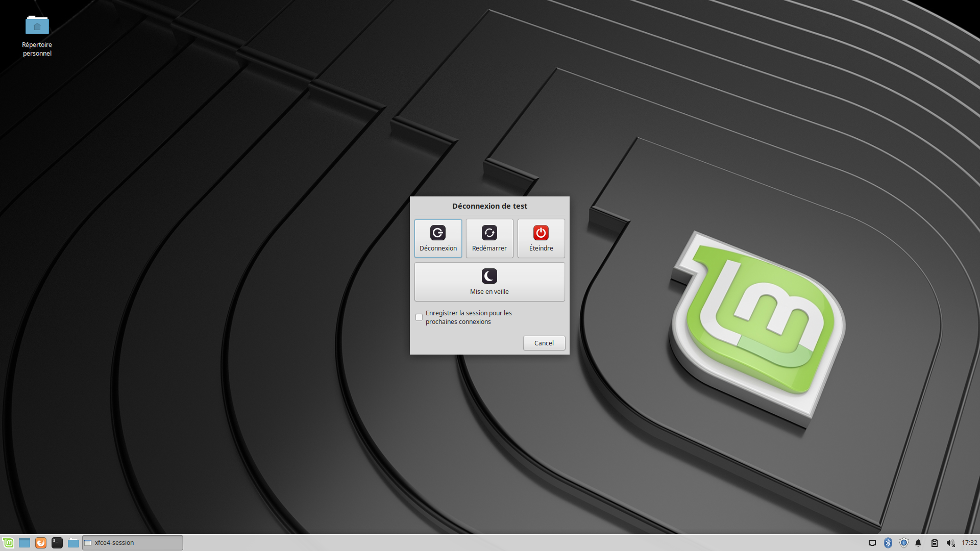Screen dimensions: 980x551
Task: Select the Éteindre shutdown button
Action: pyautogui.click(x=541, y=238)
